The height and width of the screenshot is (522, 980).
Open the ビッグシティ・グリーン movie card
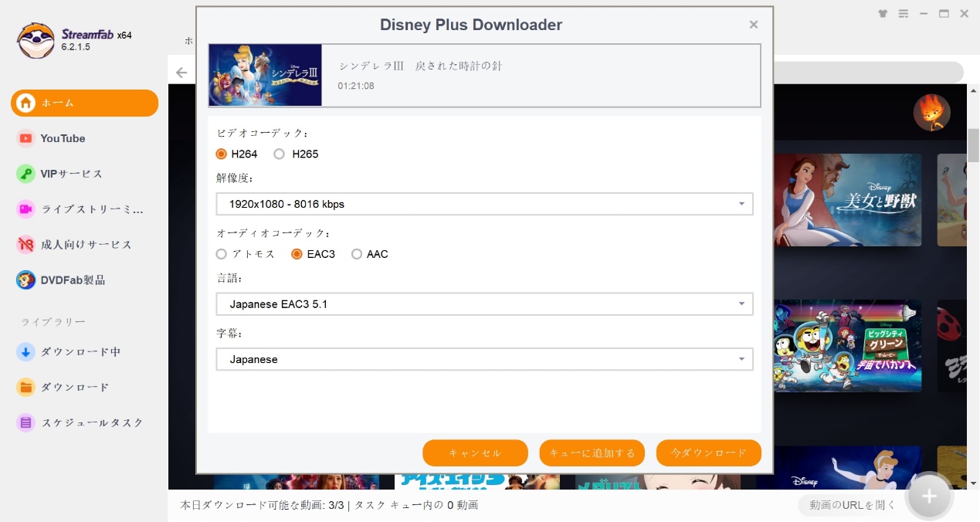[847, 346]
